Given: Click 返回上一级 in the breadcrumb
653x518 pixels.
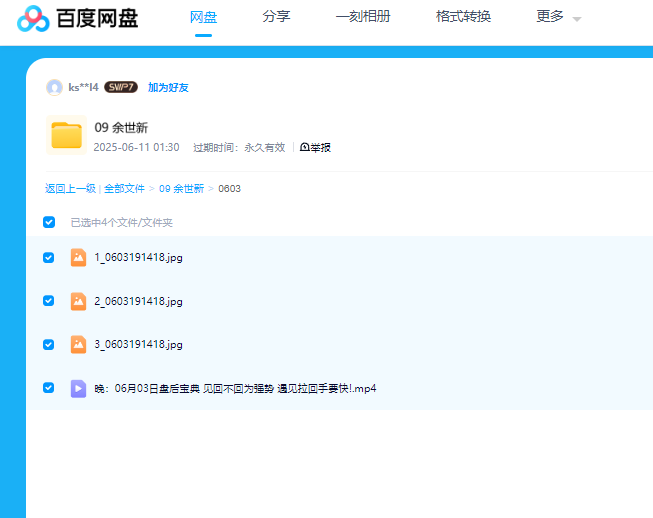Looking at the screenshot, I should coord(70,188).
